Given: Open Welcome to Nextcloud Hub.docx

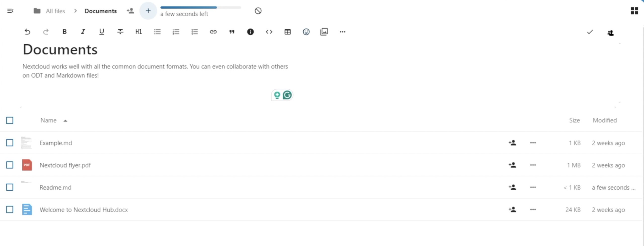Looking at the screenshot, I should click(84, 210).
